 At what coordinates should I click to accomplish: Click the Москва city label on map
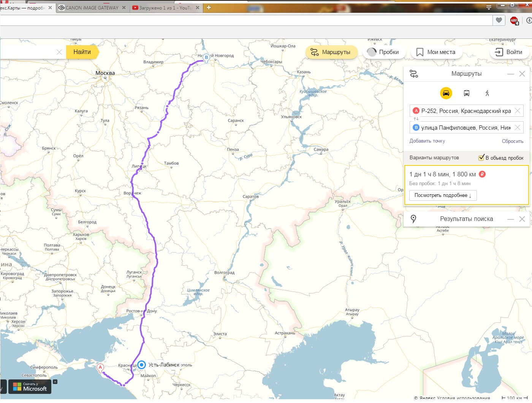pos(105,73)
